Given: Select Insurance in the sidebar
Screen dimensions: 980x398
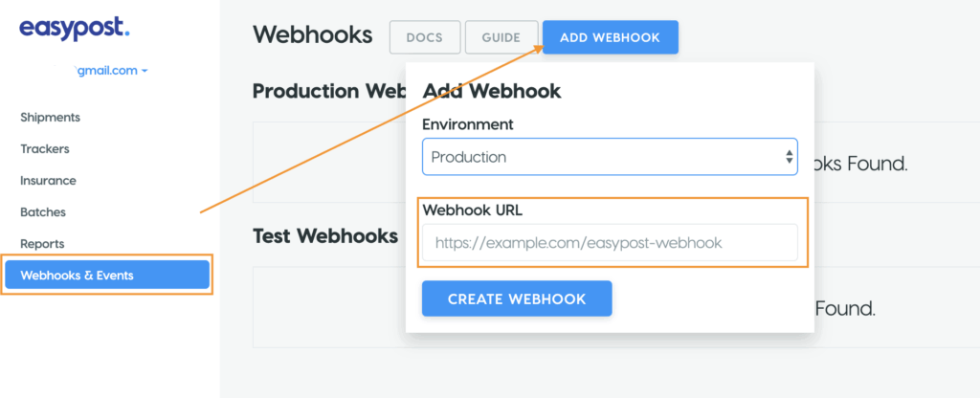Looking at the screenshot, I should (x=48, y=181).
